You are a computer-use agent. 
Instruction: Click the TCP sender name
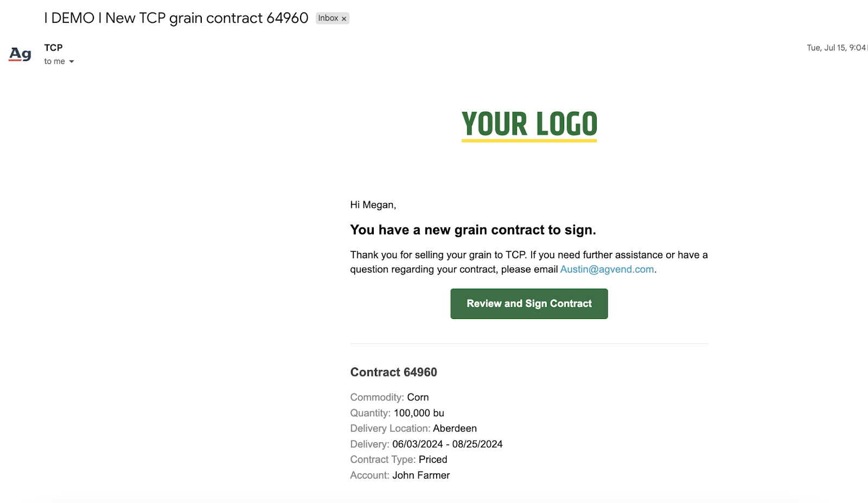click(53, 48)
